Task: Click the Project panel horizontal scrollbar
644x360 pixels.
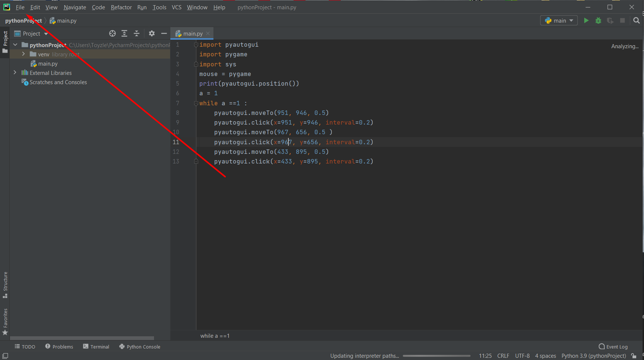Action: (82, 338)
